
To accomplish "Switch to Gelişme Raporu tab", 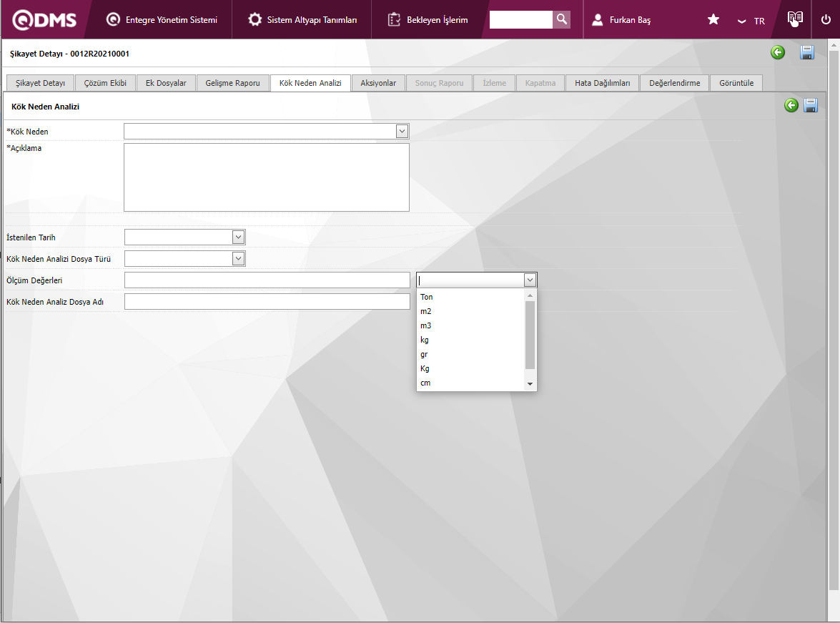I will pyautogui.click(x=232, y=83).
